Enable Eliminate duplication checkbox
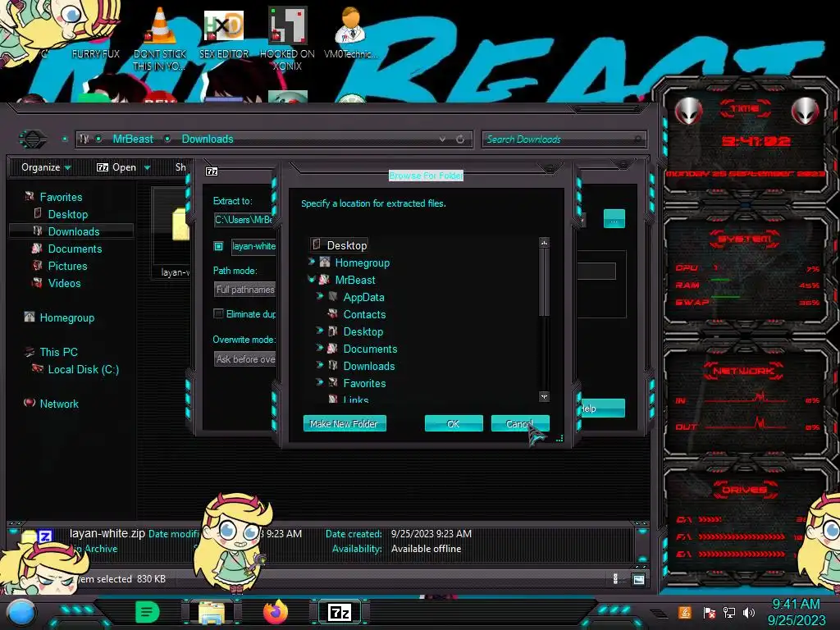Viewport: 840px width, 630px height. pos(218,313)
